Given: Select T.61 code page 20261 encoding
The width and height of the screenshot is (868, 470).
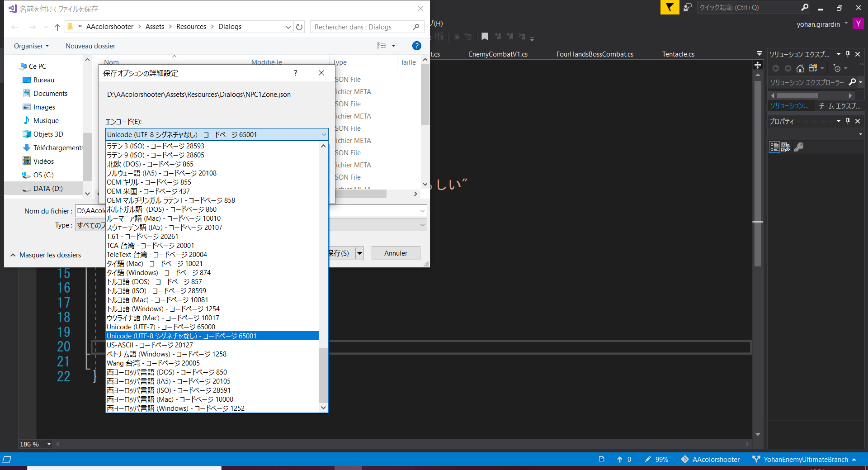Looking at the screenshot, I should tap(212, 236).
